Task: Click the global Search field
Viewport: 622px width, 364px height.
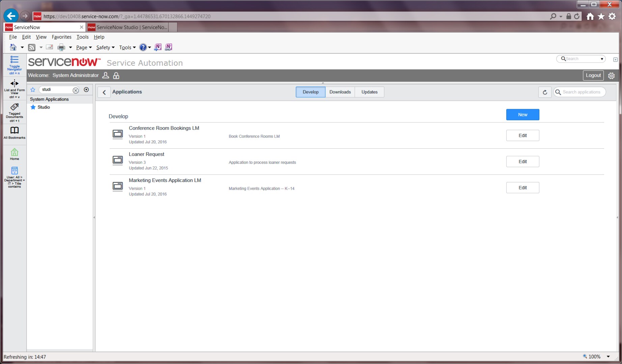Action: [581, 59]
